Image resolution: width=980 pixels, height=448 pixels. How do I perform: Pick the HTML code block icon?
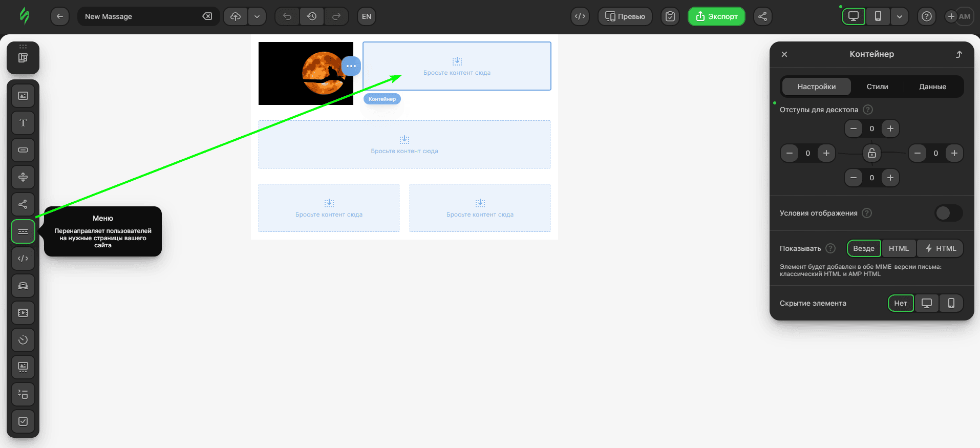point(23,259)
